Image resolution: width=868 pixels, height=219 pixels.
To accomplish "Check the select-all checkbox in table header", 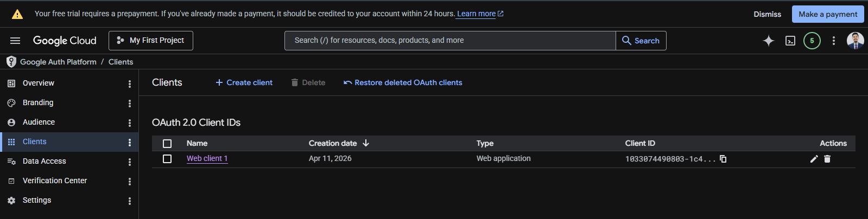I will 167,144.
